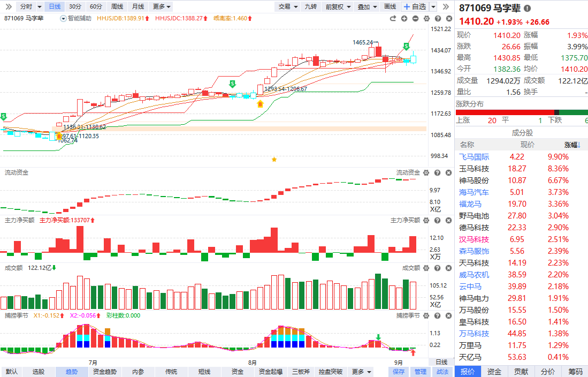
Task: Click green down arrow in 捕捞季节 chart
Action: (x=378, y=337)
